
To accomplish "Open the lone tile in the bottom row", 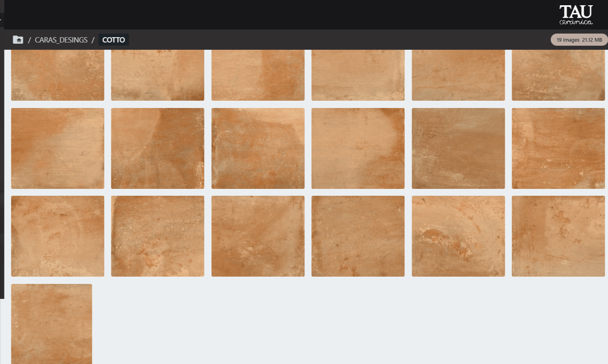I will [x=51, y=324].
